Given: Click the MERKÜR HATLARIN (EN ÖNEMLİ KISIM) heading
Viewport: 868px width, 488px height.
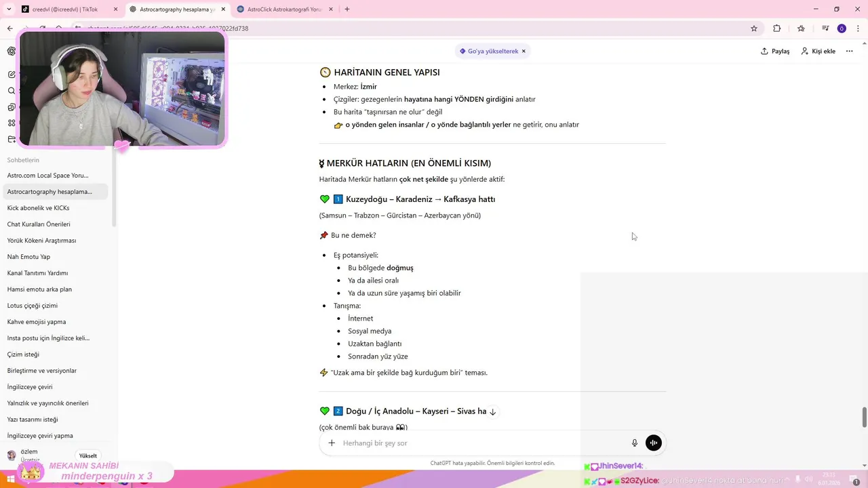Looking at the screenshot, I should pos(405,163).
